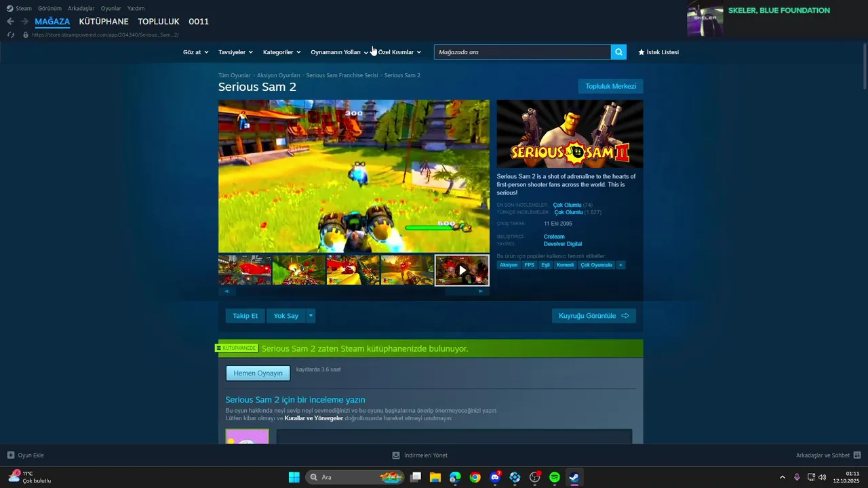This screenshot has width=868, height=488.
Task: Select the FPS tag
Action: pyautogui.click(x=530, y=265)
